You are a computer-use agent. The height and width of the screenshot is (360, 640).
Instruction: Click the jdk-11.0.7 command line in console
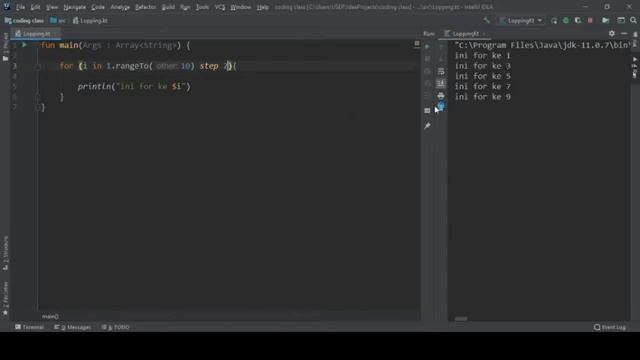tap(542, 45)
